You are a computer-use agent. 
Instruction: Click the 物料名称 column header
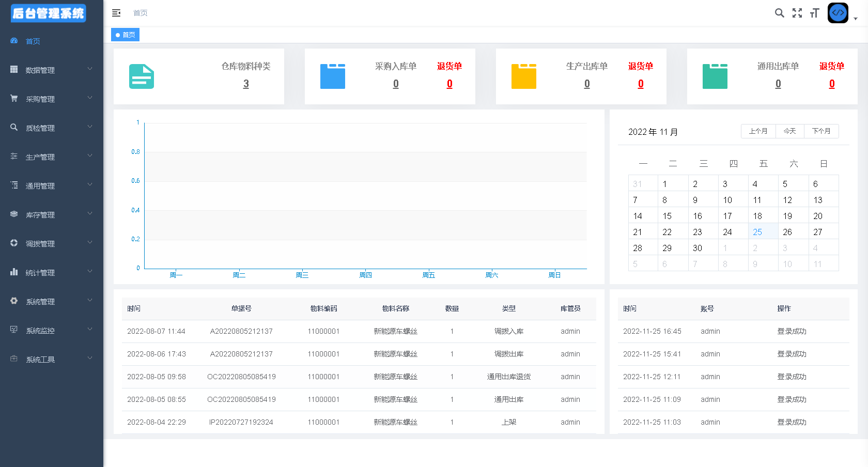(x=396, y=308)
